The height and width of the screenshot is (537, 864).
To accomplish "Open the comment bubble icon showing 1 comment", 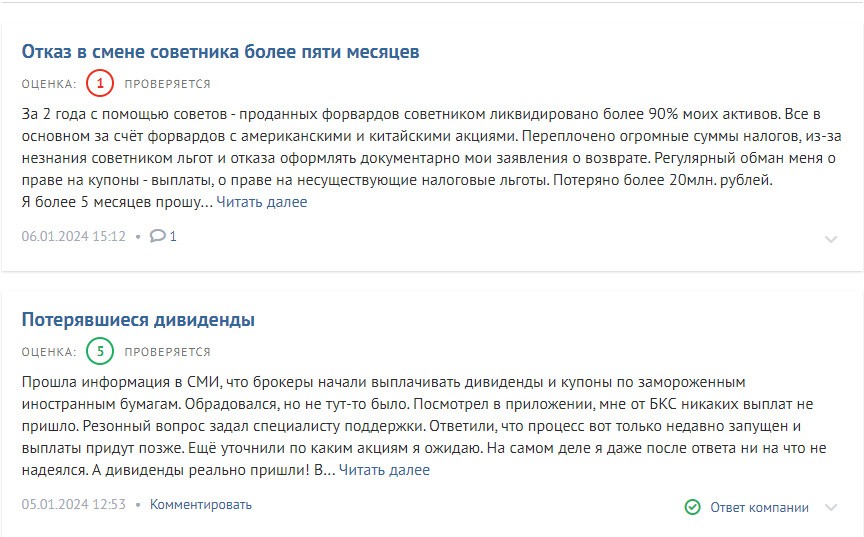I will click(x=158, y=236).
